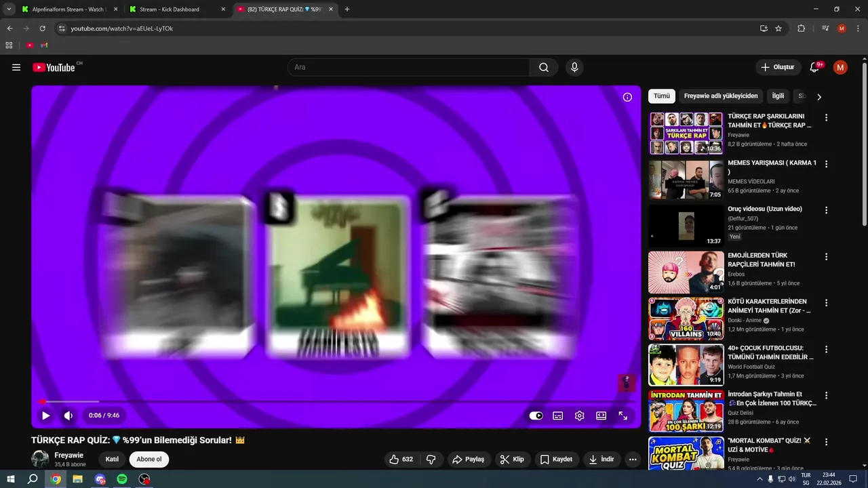Install or cast icon in address bar

(x=764, y=28)
